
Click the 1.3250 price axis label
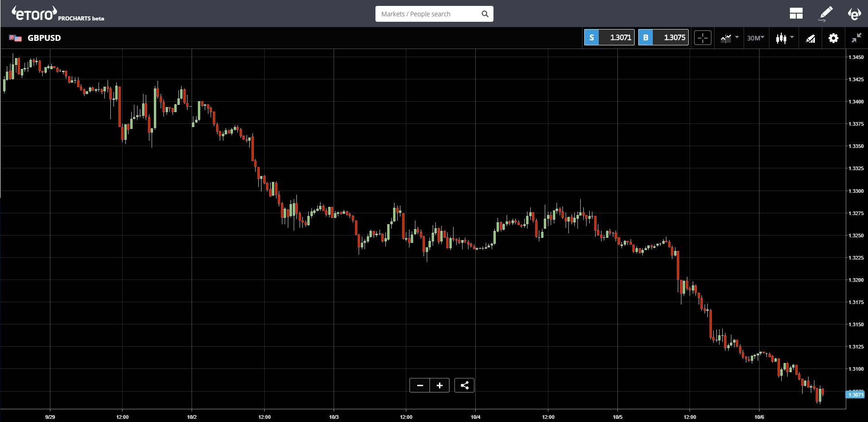coord(856,236)
